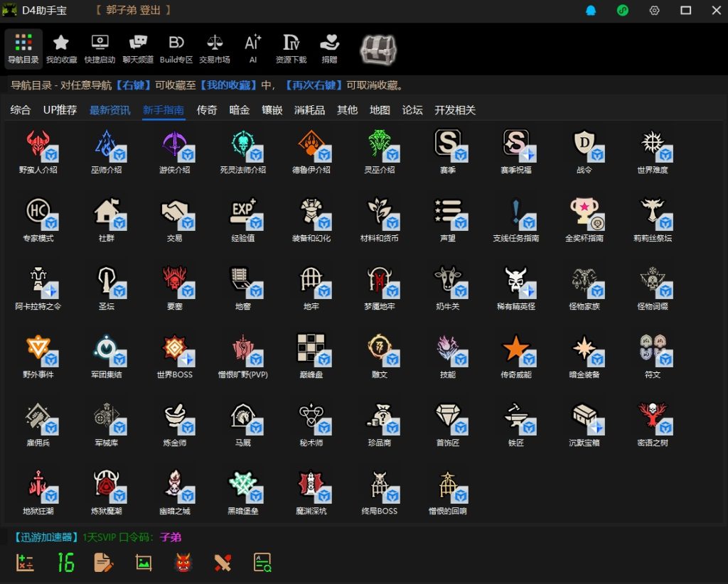Open 资源下载 toolbar item
Viewport: 728px width, 584px height.
click(291, 48)
